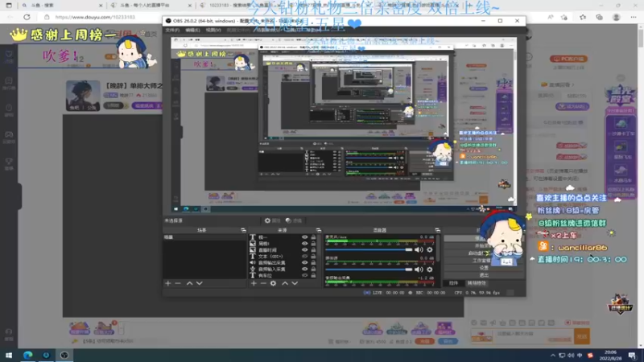644x362 pixels.
Task: Toggle visibility of the 音频输出采集 source
Action: point(304,263)
